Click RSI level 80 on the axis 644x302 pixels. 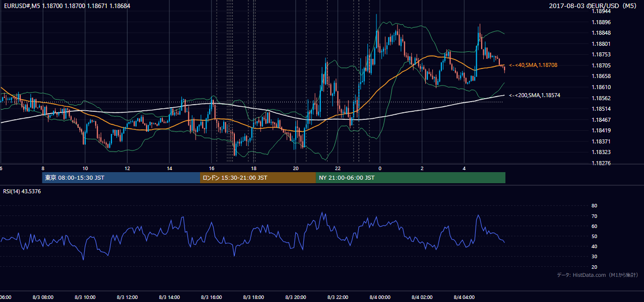tap(594, 206)
